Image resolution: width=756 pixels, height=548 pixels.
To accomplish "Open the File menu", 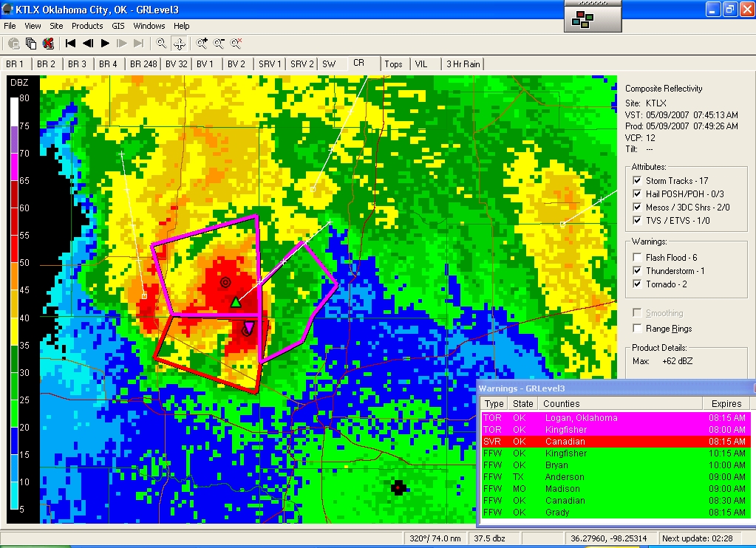I will [x=10, y=26].
